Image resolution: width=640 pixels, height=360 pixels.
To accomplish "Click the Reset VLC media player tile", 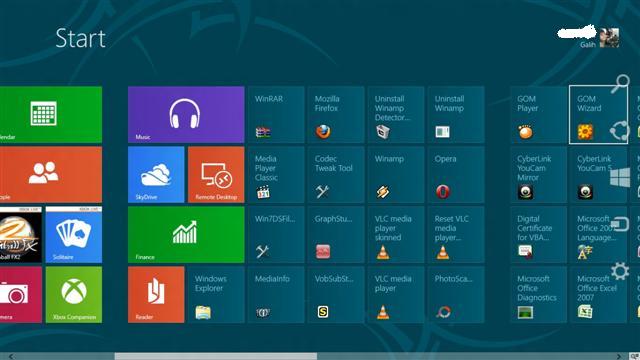I will tap(456, 234).
